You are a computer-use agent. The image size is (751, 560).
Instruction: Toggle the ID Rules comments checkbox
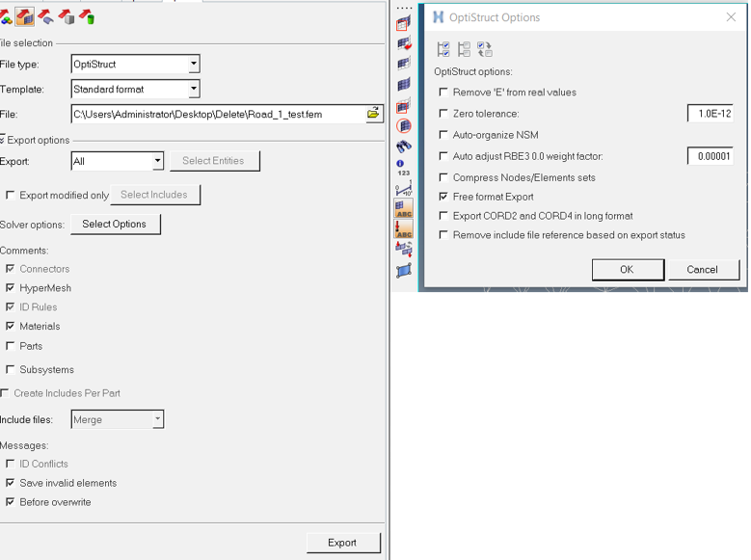[x=10, y=307]
